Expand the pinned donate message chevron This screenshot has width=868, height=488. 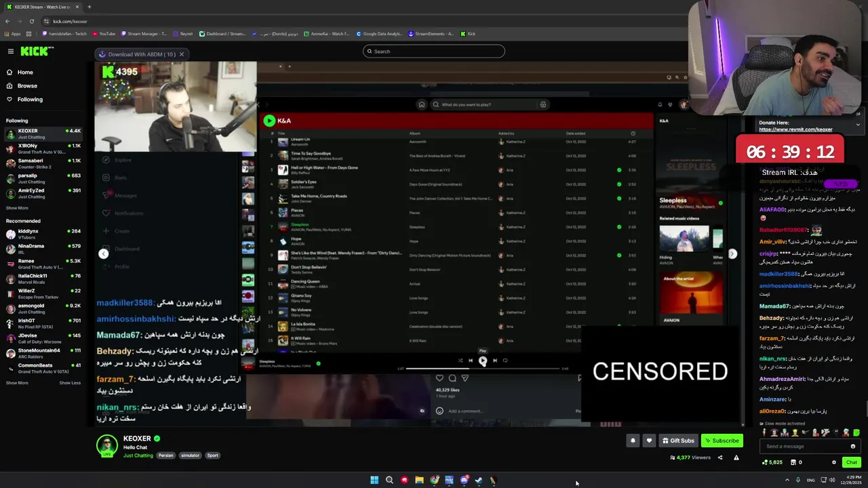coord(858,125)
